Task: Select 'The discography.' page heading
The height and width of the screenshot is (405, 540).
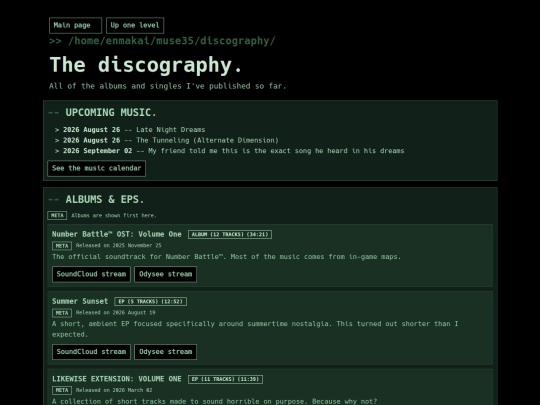Action: point(146,65)
